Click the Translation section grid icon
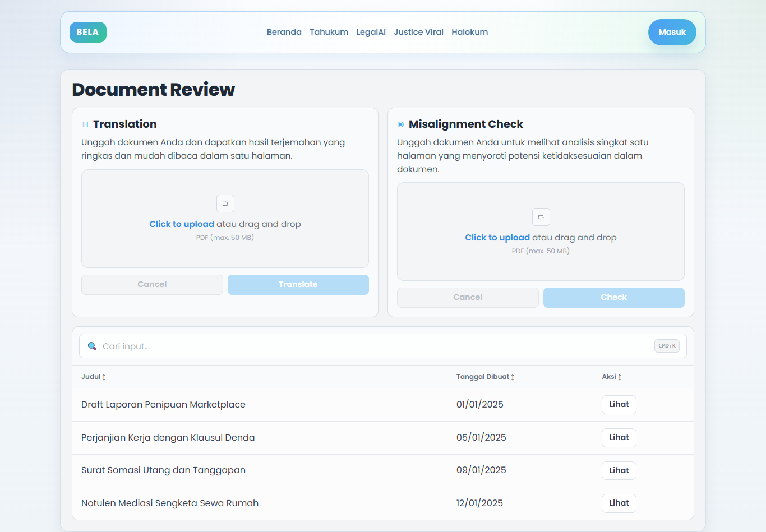This screenshot has width=766, height=532. [85, 124]
